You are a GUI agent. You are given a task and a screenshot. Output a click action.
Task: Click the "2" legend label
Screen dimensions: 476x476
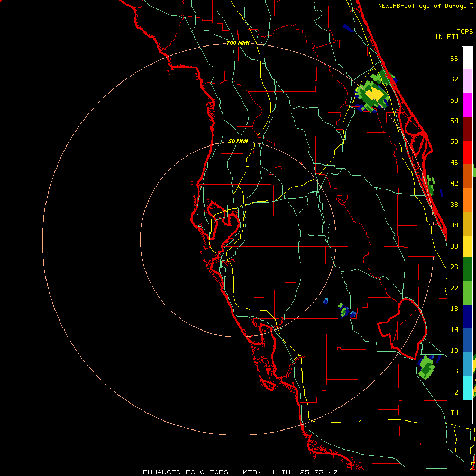[x=456, y=392]
